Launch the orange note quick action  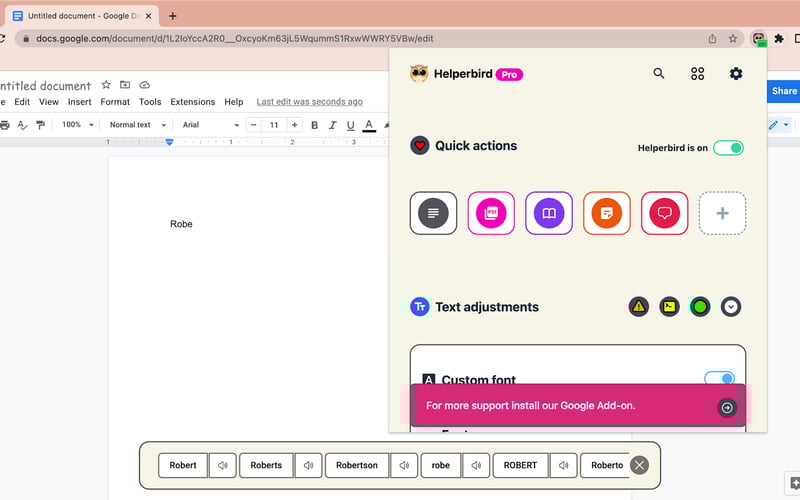607,213
